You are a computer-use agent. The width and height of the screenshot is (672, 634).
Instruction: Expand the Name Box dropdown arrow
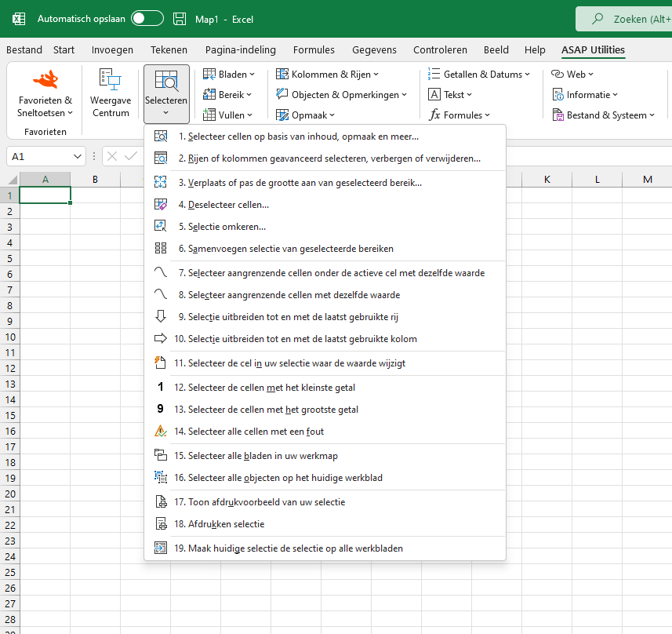click(x=77, y=156)
